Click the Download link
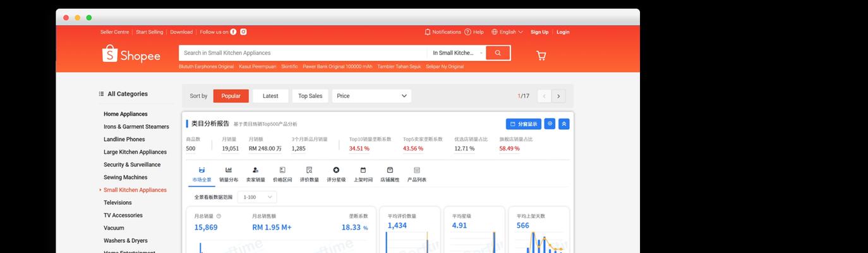The height and width of the screenshot is (253, 868). click(x=181, y=32)
